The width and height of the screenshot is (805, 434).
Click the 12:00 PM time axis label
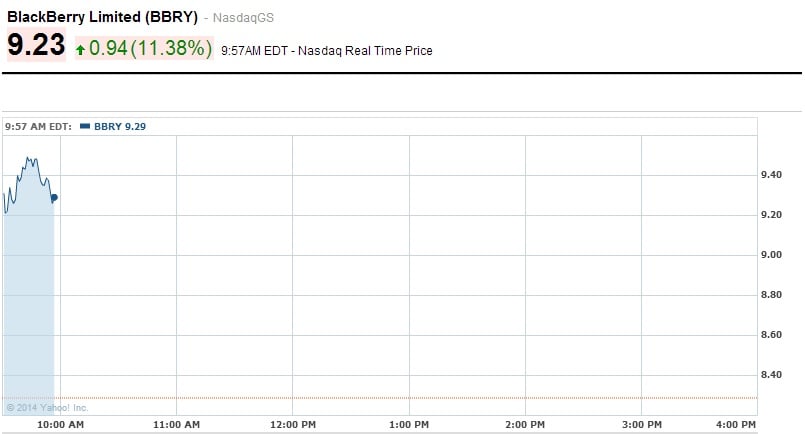coord(293,425)
